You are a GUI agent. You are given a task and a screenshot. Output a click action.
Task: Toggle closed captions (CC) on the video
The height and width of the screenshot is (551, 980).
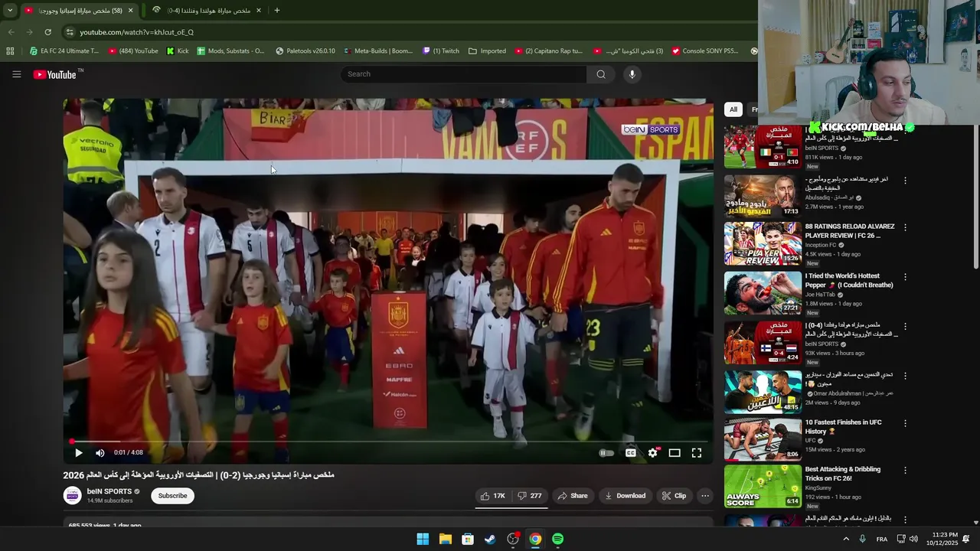(x=630, y=453)
